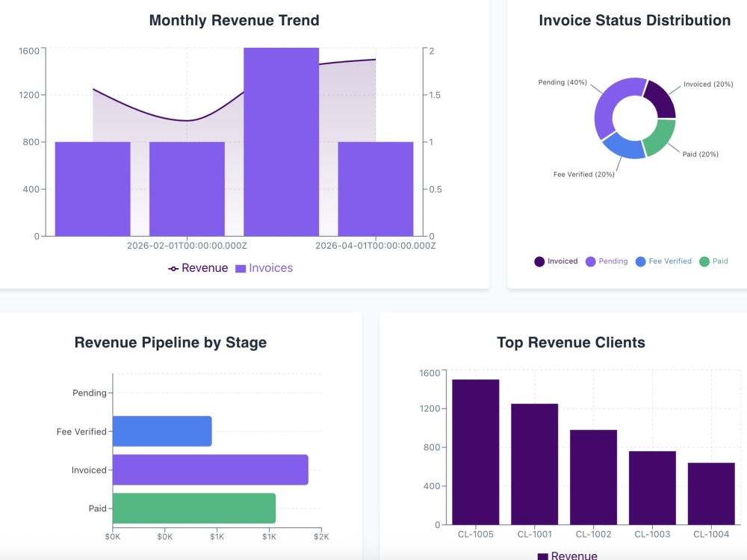
Task: Click the 'CL-1003' client axis label
Action: pyautogui.click(x=652, y=535)
